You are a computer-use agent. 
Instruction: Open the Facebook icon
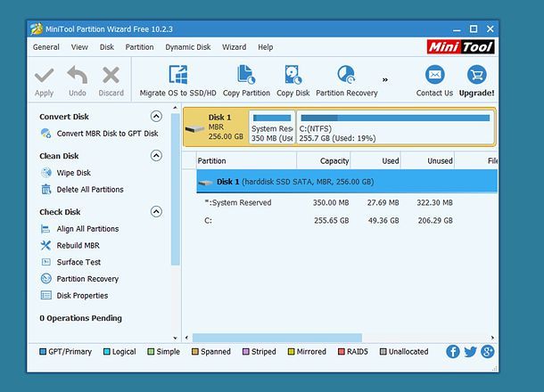point(453,351)
